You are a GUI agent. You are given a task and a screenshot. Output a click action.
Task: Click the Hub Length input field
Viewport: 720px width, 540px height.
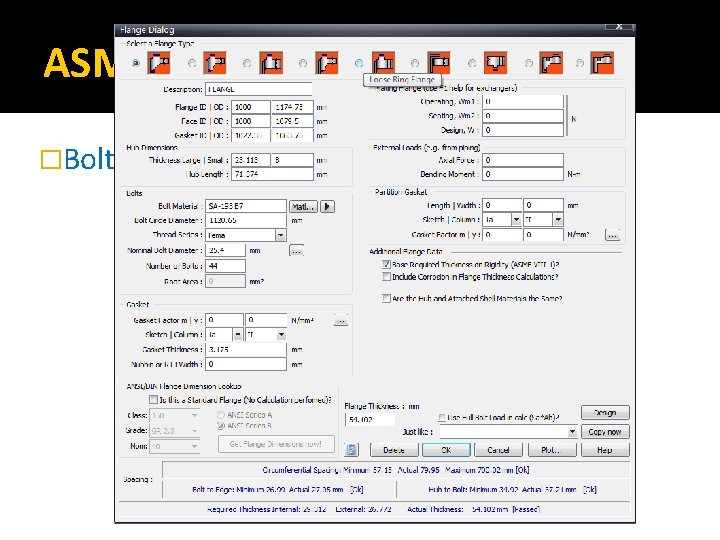(272, 174)
